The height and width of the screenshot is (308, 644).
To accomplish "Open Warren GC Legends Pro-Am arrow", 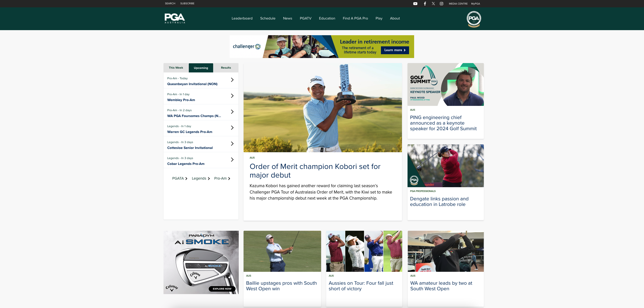I will pyautogui.click(x=232, y=128).
